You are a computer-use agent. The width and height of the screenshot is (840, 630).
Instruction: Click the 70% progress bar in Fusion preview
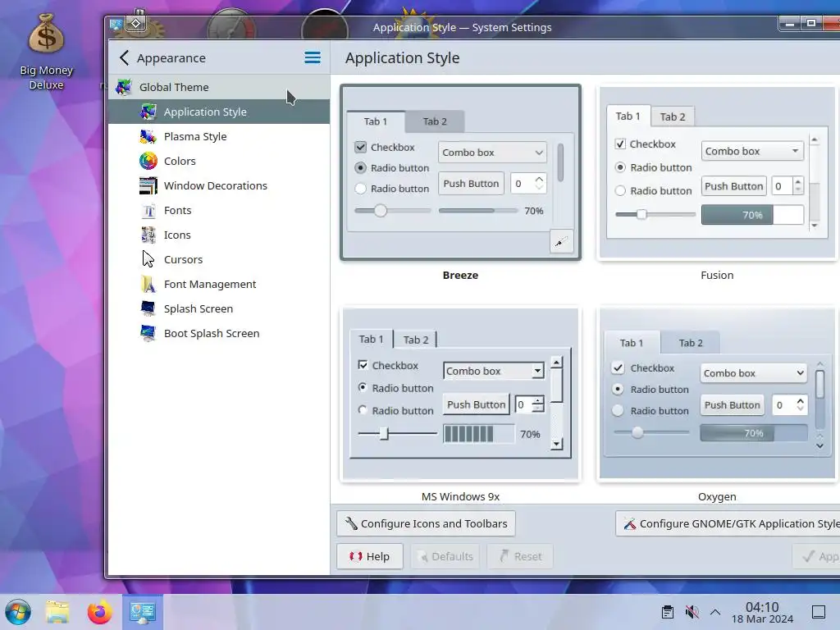(752, 215)
